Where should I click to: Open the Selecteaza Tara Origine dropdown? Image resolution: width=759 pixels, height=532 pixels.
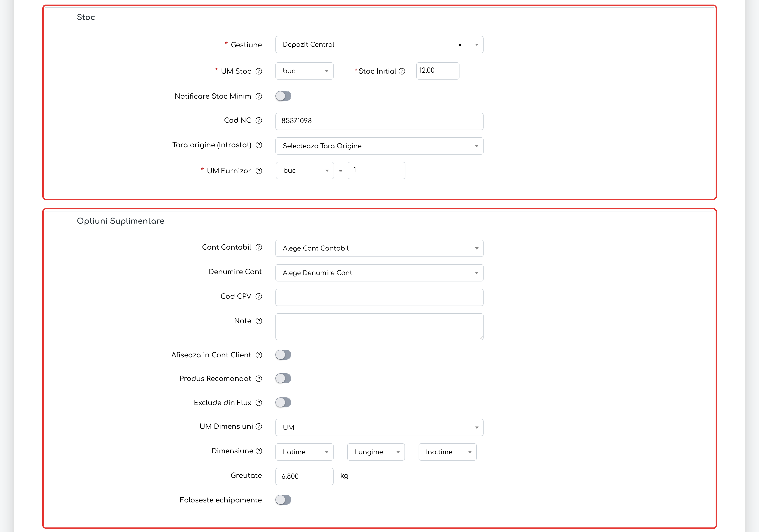pyautogui.click(x=379, y=146)
